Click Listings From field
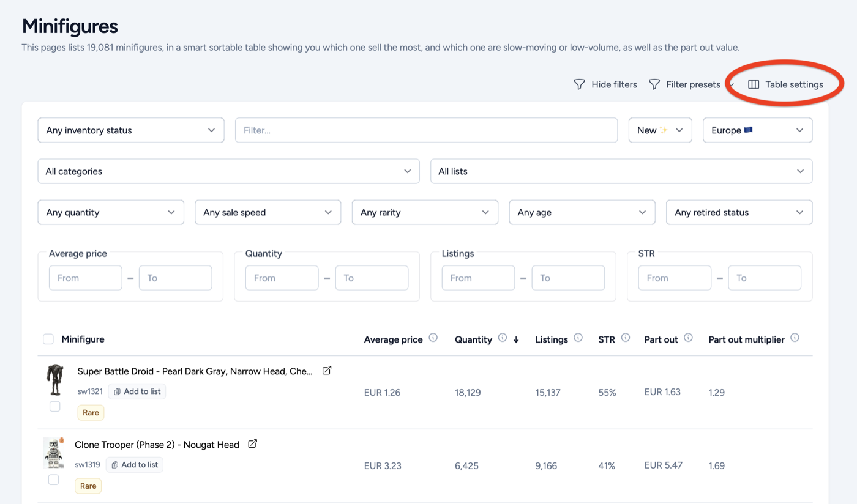 click(x=478, y=278)
